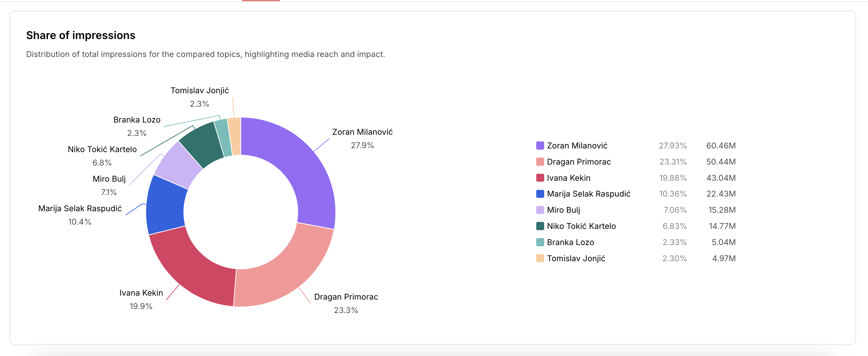This screenshot has height=356, width=868.
Task: Click Dragan Primorac salmon legend swatch
Action: click(540, 162)
